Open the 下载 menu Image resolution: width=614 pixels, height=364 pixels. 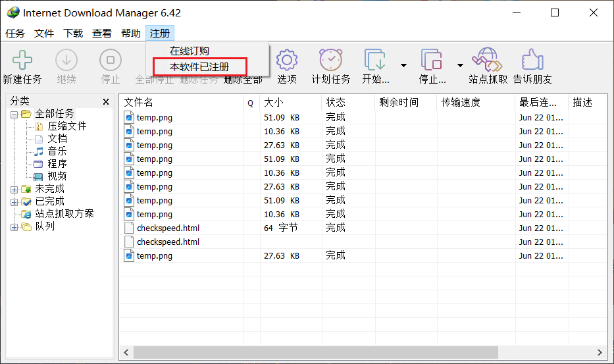(x=73, y=34)
